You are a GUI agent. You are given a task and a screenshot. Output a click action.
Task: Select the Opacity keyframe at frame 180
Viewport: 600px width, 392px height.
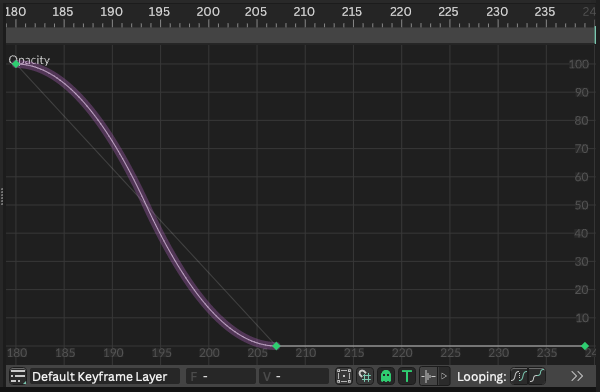tap(16, 64)
